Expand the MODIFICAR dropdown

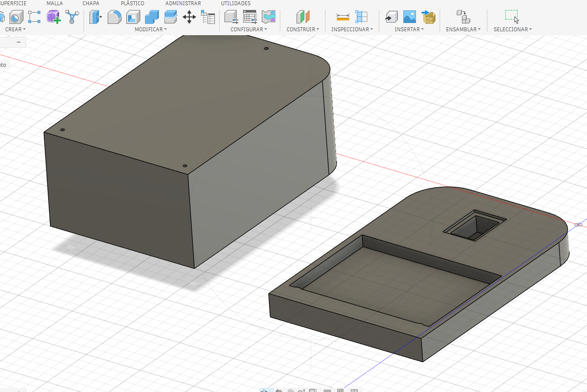151,30
